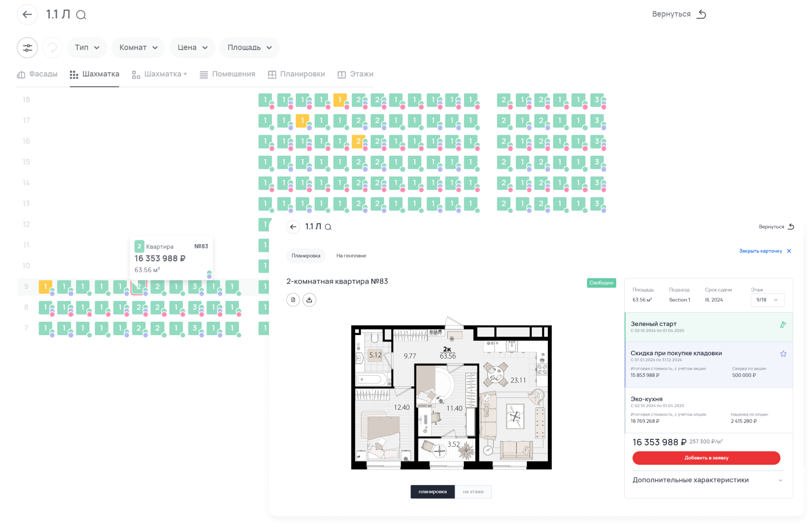Click the back arrow in the apartment card
Viewport: 812px width, 527px height.
(x=293, y=227)
